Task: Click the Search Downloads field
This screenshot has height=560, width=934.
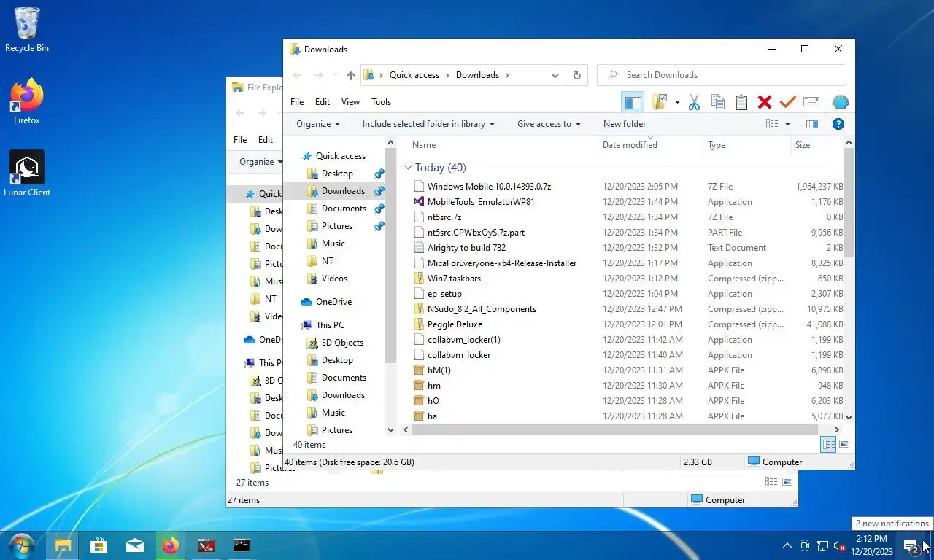Action: (722, 75)
